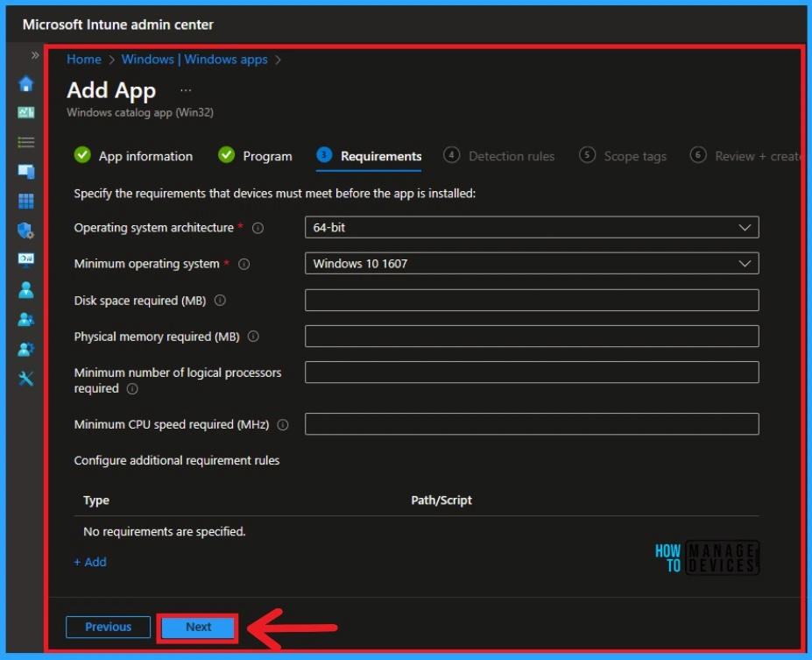The image size is (812, 660).
Task: Select the Requirements step tab
Action: tap(369, 156)
